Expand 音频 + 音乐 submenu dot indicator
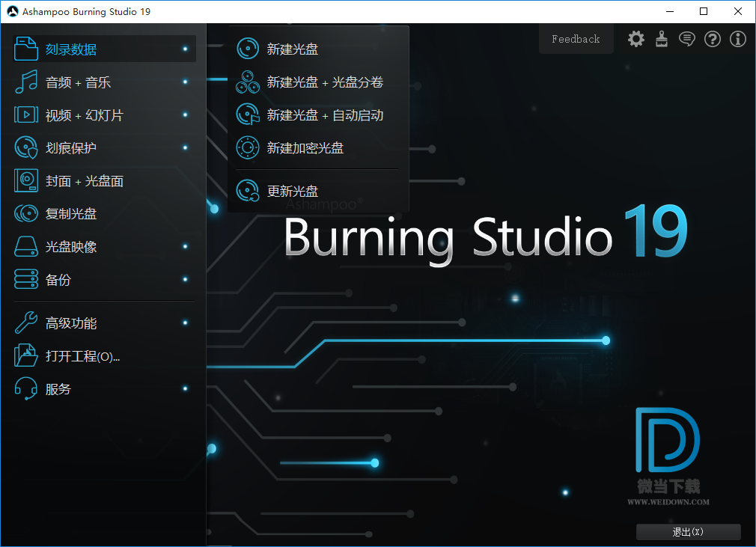756x547 pixels. (185, 82)
